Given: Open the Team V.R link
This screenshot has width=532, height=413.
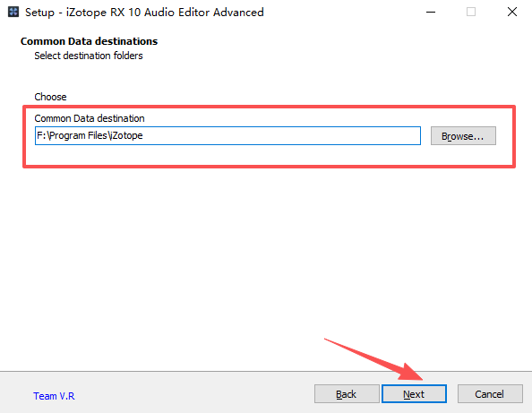Looking at the screenshot, I should (x=54, y=396).
